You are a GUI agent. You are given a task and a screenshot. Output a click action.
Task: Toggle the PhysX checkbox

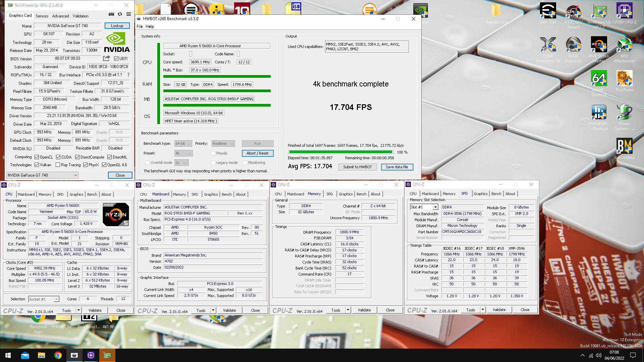point(86,165)
